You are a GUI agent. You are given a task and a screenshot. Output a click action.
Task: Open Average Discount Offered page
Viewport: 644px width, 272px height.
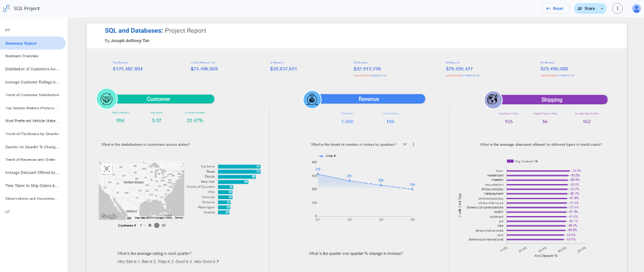(x=33, y=173)
